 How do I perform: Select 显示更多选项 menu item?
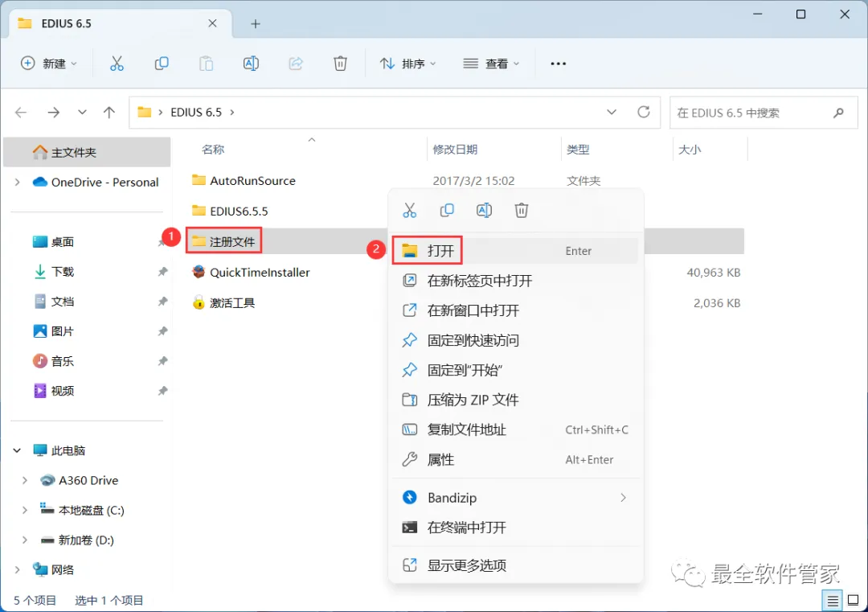(x=515, y=565)
